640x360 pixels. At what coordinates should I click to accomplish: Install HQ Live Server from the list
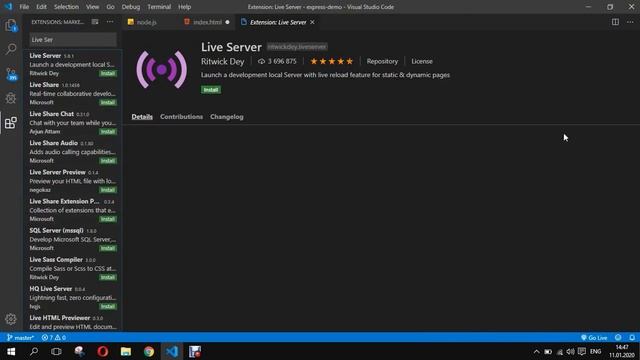pyautogui.click(x=108, y=307)
